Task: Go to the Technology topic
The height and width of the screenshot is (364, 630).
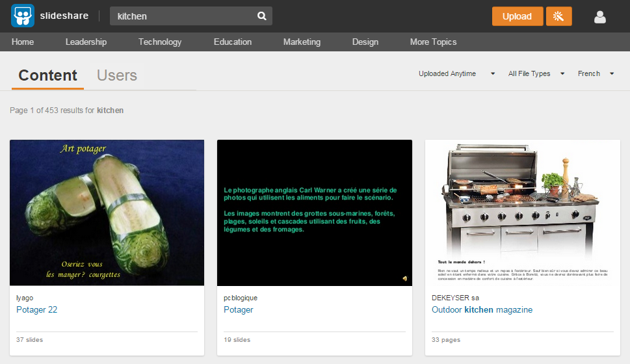Action: point(160,42)
